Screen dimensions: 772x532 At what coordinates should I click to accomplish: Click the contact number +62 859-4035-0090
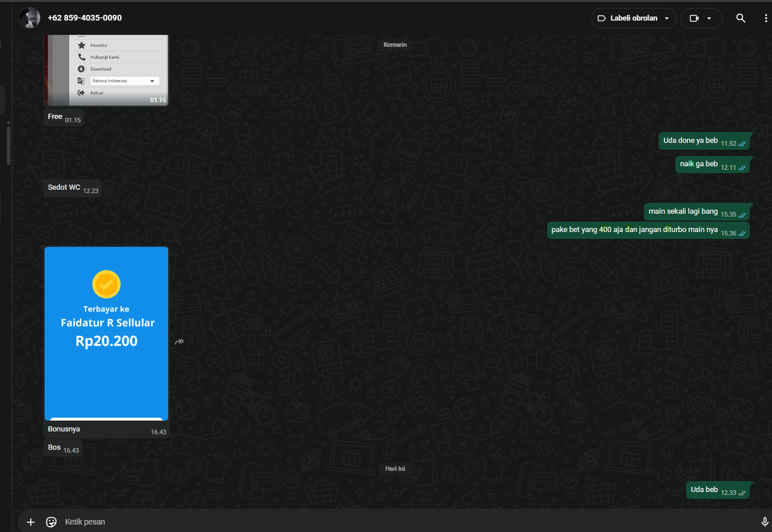[x=85, y=18]
